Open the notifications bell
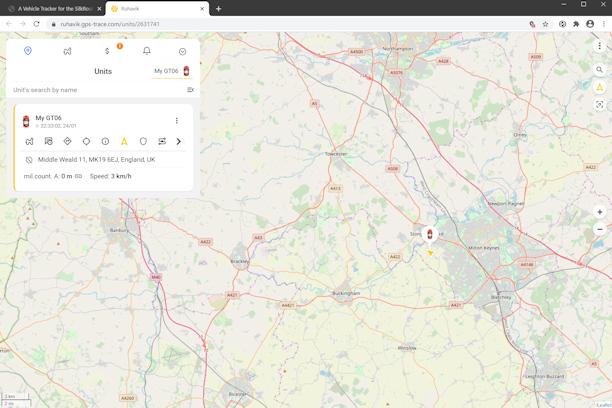612x408 pixels. 147,51
